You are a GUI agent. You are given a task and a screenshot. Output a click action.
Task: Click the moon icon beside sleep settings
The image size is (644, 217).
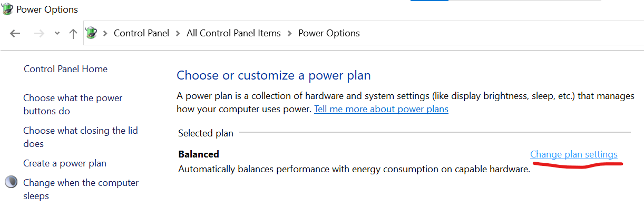coord(11,182)
